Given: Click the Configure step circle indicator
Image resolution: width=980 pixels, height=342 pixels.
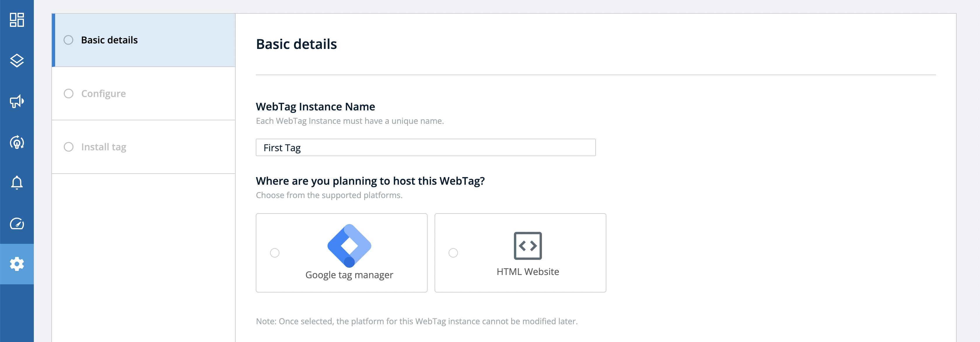Looking at the screenshot, I should (x=69, y=94).
